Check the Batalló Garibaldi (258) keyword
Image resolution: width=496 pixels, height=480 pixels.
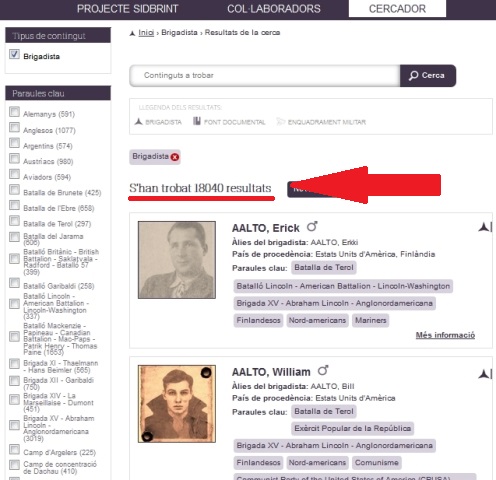(x=14, y=283)
